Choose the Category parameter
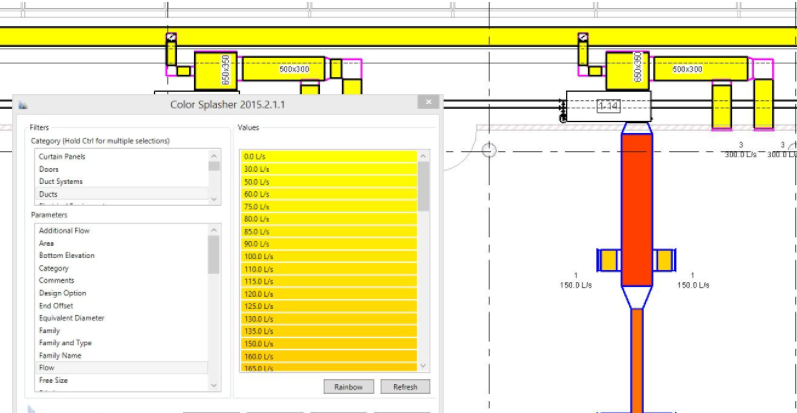This screenshot has width=797, height=413. tap(121, 268)
